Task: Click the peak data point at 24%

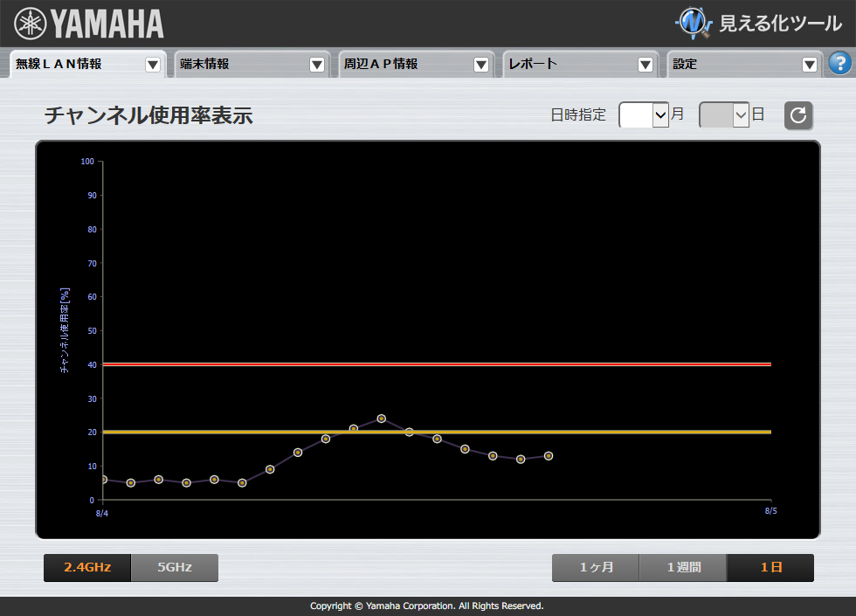Action: pyautogui.click(x=382, y=419)
